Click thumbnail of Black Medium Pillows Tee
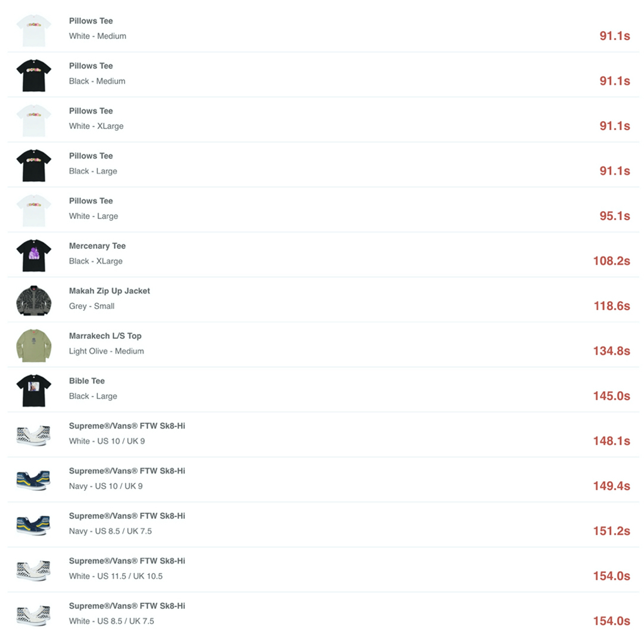Screen dimensions: 644x644 coord(33,75)
